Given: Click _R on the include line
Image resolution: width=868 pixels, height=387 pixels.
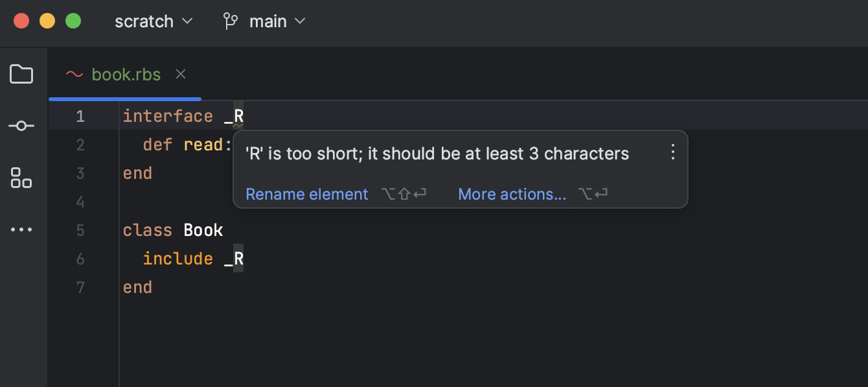Looking at the screenshot, I should coord(234,259).
